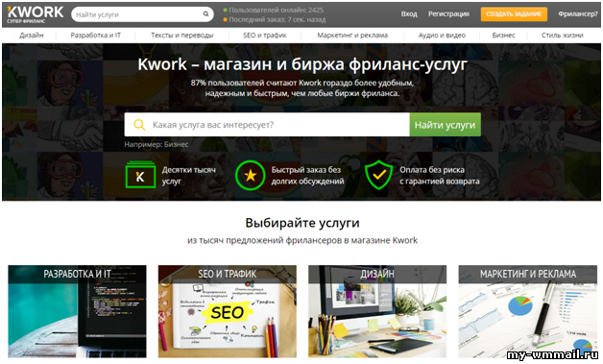603x364 pixels.
Task: Open the Дизайн menu category
Action: tap(32, 35)
